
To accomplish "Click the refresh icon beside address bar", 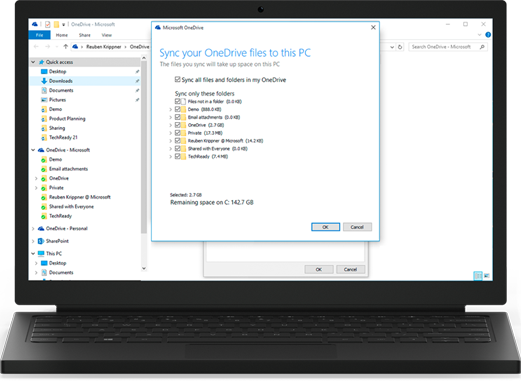I will tap(400, 47).
